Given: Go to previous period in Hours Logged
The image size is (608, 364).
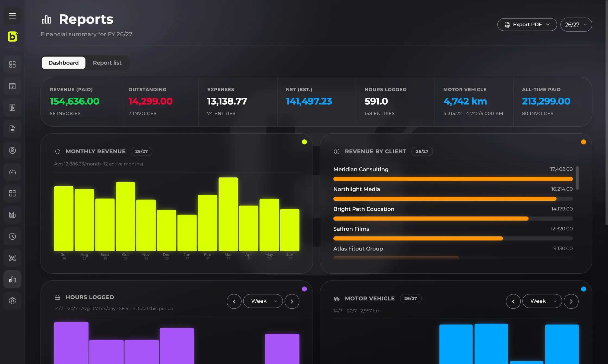Looking at the screenshot, I should (x=234, y=301).
